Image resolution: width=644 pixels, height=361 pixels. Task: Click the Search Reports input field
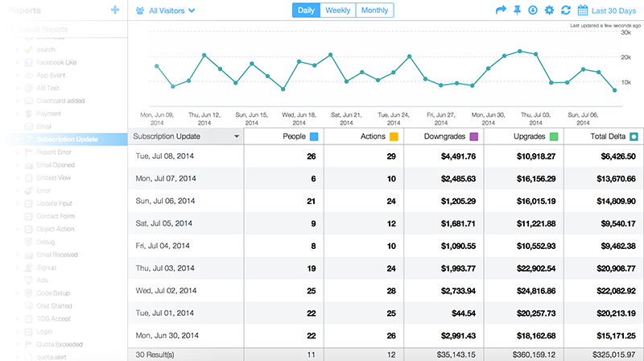coord(64,30)
